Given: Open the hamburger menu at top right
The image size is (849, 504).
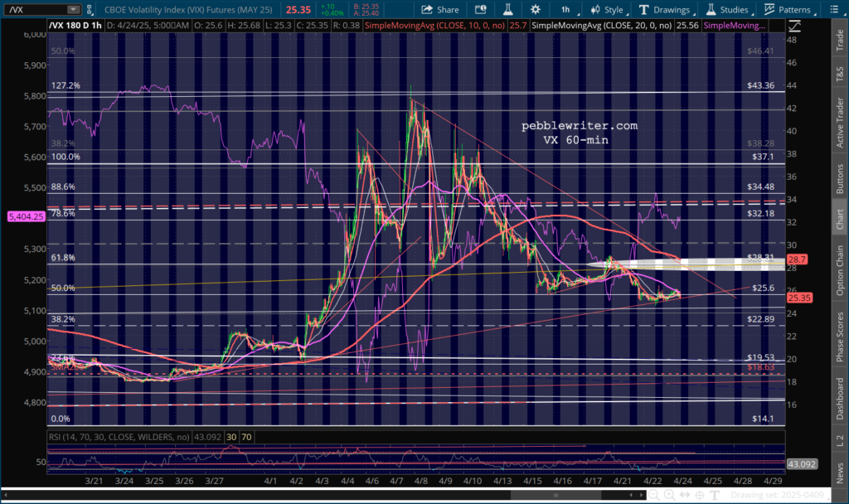Looking at the screenshot, I should (x=837, y=10).
